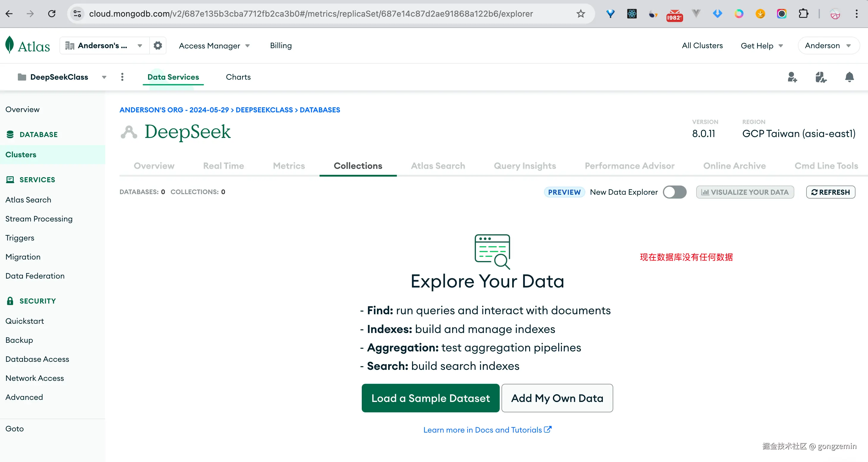Open the project activity feed icon
Viewport: 868px width, 462px height.
[x=820, y=77]
